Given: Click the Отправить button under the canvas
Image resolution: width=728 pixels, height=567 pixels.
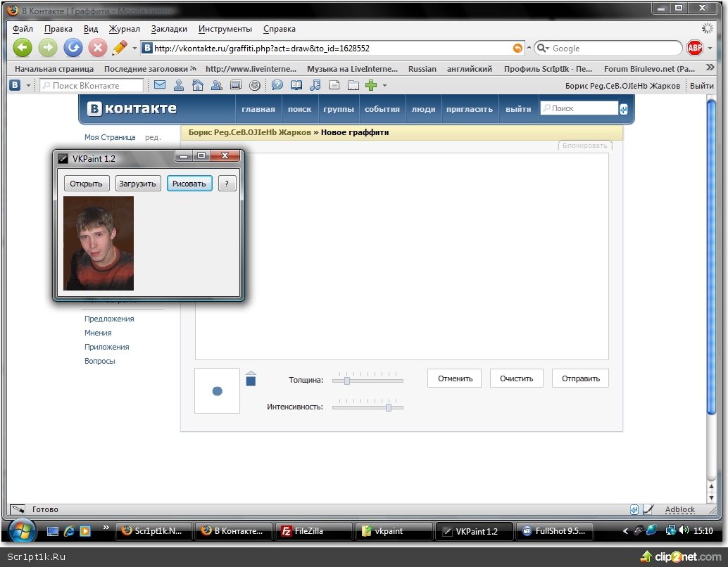Looking at the screenshot, I should pyautogui.click(x=580, y=378).
